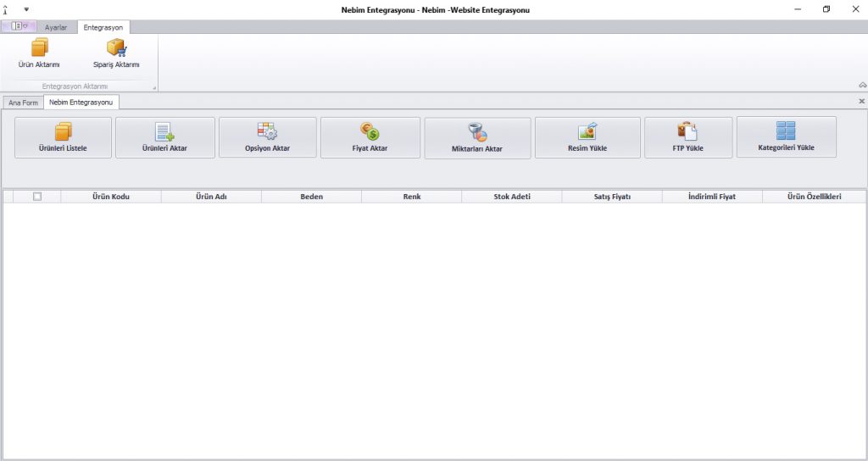Click the Ürünleri Aktar button

click(x=165, y=138)
